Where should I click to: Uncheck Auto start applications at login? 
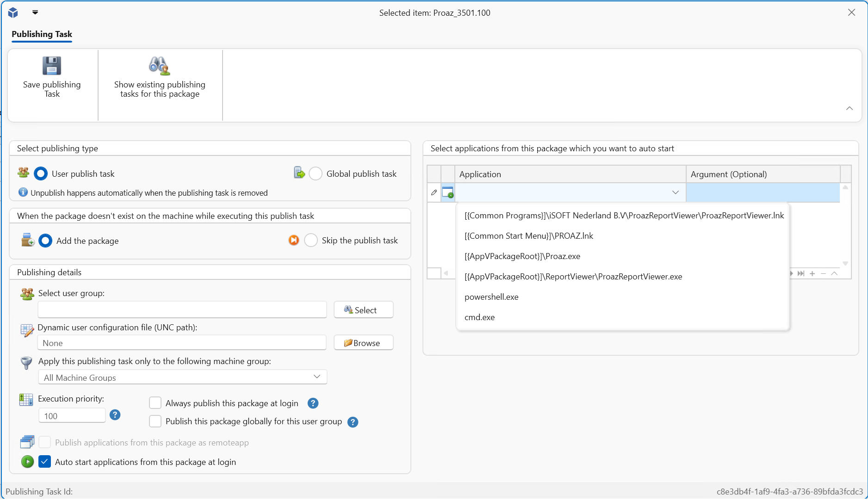45,462
